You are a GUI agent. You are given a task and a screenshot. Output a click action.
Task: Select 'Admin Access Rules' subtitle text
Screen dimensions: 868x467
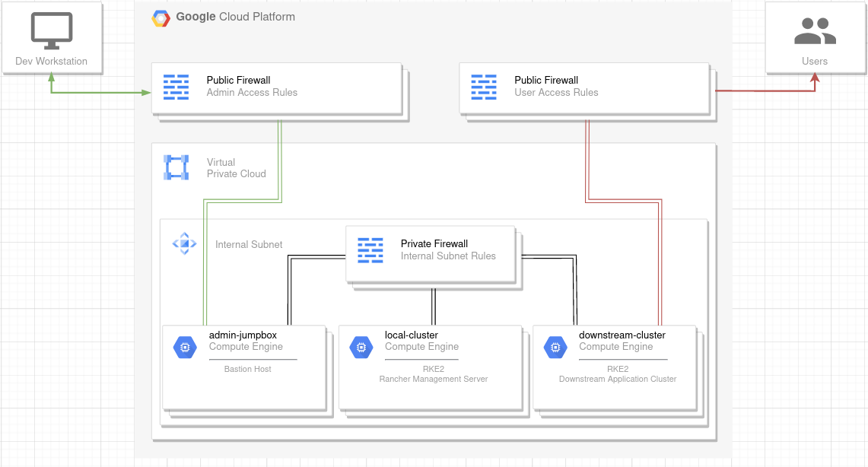252,92
